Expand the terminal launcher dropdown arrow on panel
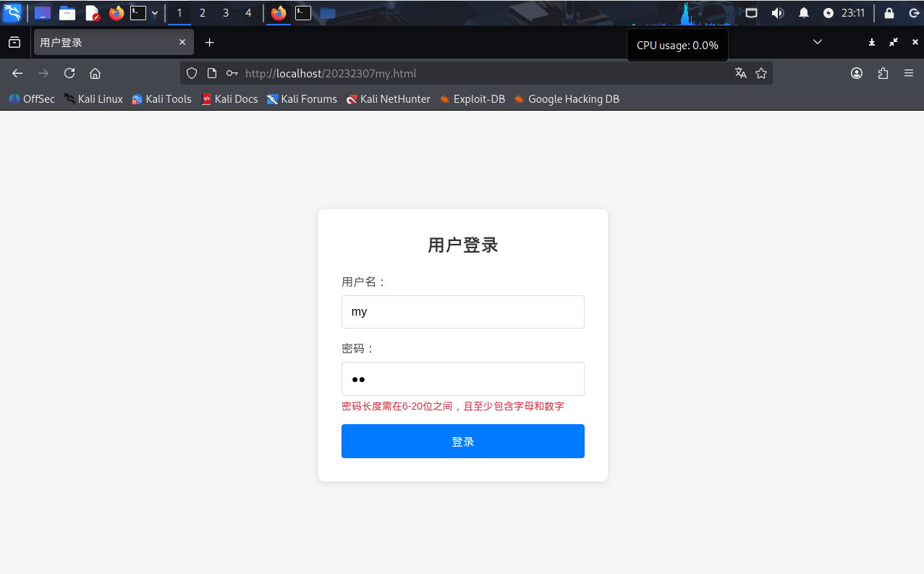 tap(154, 12)
